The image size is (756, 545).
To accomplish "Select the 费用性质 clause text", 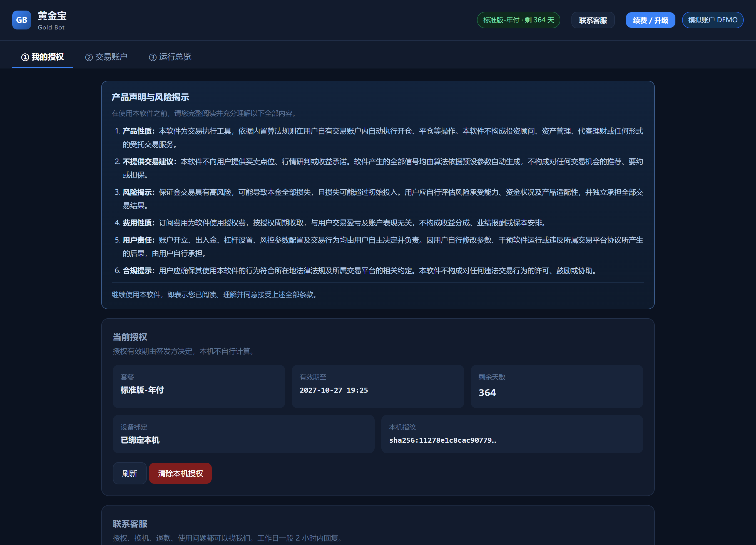I will 335,223.
